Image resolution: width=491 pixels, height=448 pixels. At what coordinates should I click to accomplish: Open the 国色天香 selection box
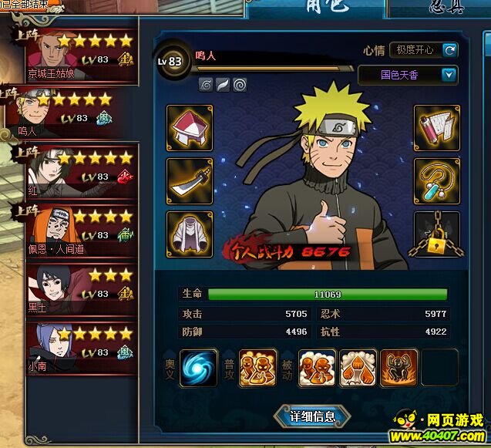408,76
